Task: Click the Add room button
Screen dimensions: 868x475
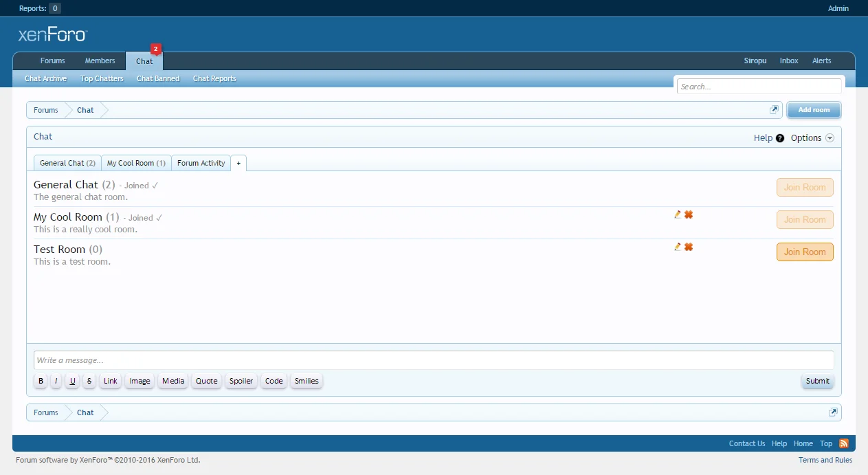Action: pyautogui.click(x=814, y=110)
